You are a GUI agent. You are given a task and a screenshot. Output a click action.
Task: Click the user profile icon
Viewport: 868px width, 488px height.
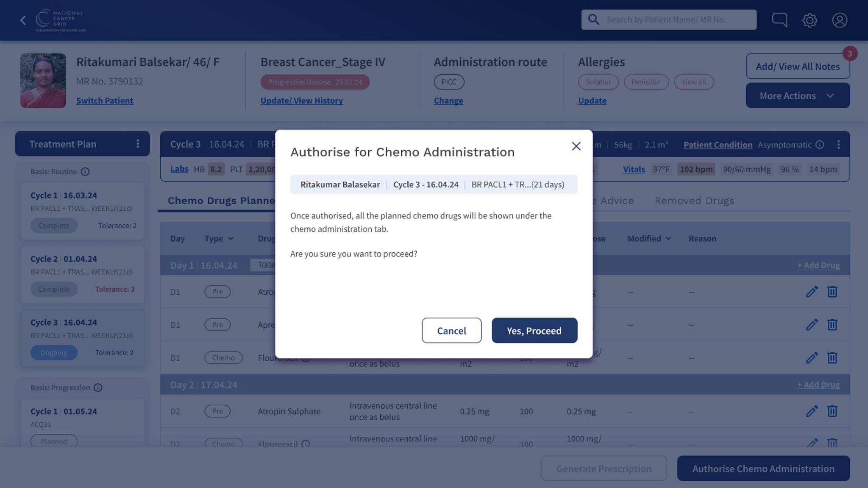click(840, 20)
